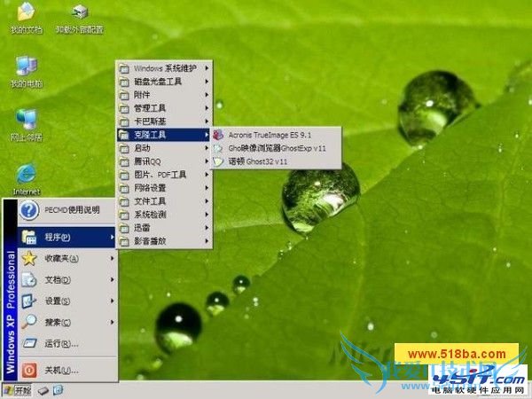The height and width of the screenshot is (399, 532).
Task: Click the 收藏夹 star icon
Action: click(x=29, y=259)
